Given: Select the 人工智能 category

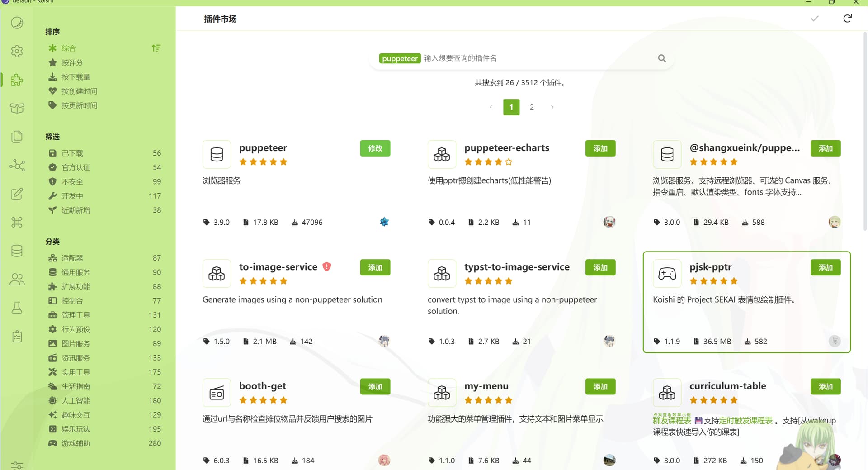Looking at the screenshot, I should pos(75,401).
